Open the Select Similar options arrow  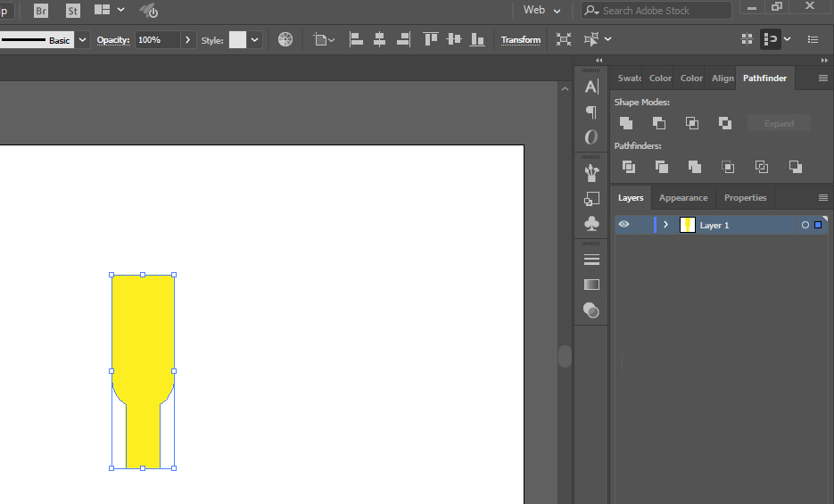click(608, 39)
